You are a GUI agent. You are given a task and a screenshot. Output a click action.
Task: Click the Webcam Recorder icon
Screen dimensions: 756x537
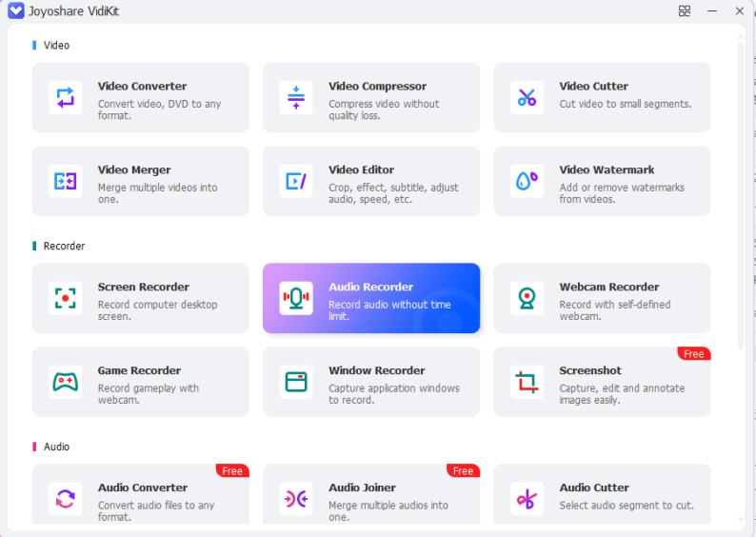pos(527,298)
